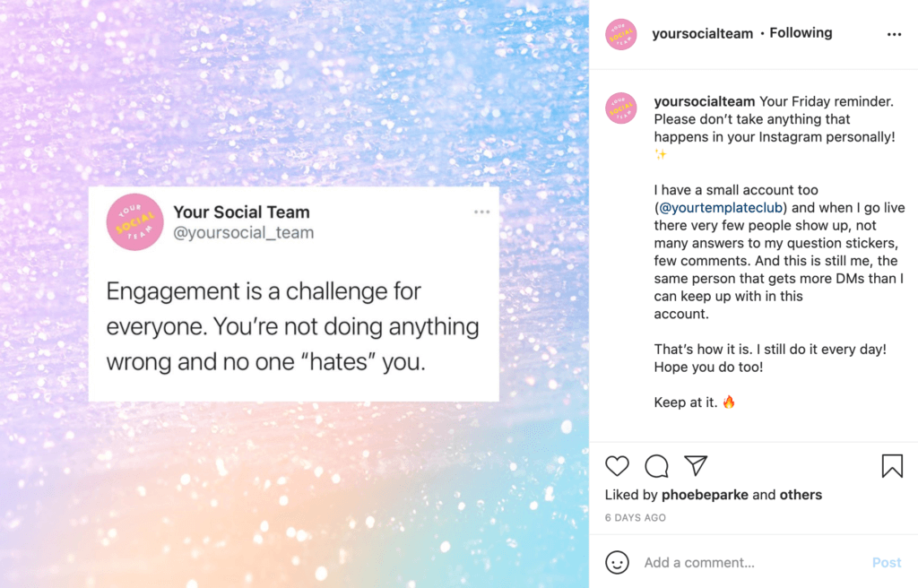The image size is (918, 588).
Task: Click the pink logo in the tweet card
Action: coord(134,222)
